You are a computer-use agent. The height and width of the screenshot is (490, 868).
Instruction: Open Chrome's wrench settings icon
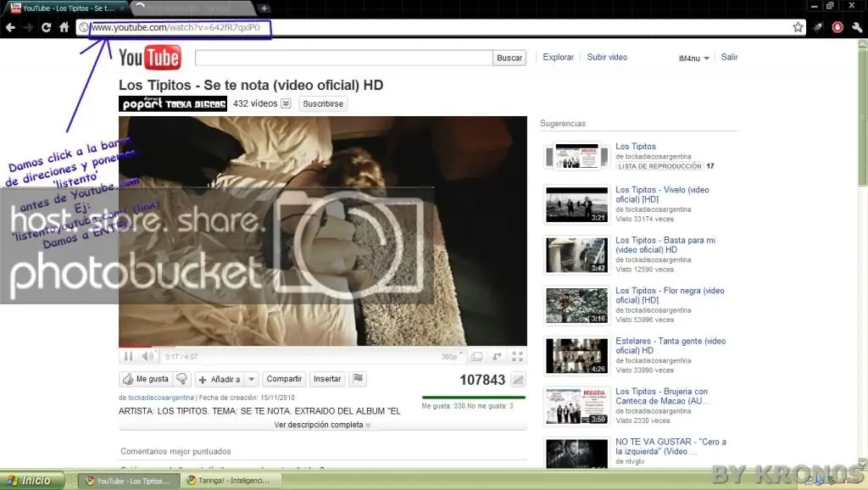[856, 26]
